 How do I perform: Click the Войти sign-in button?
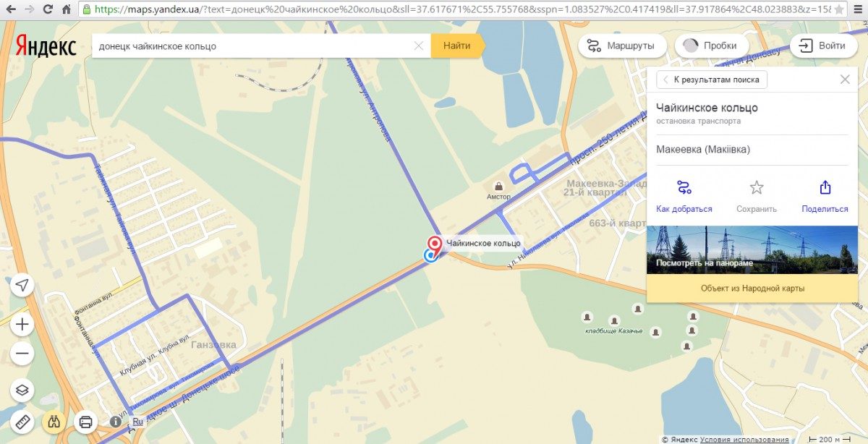coord(823,46)
